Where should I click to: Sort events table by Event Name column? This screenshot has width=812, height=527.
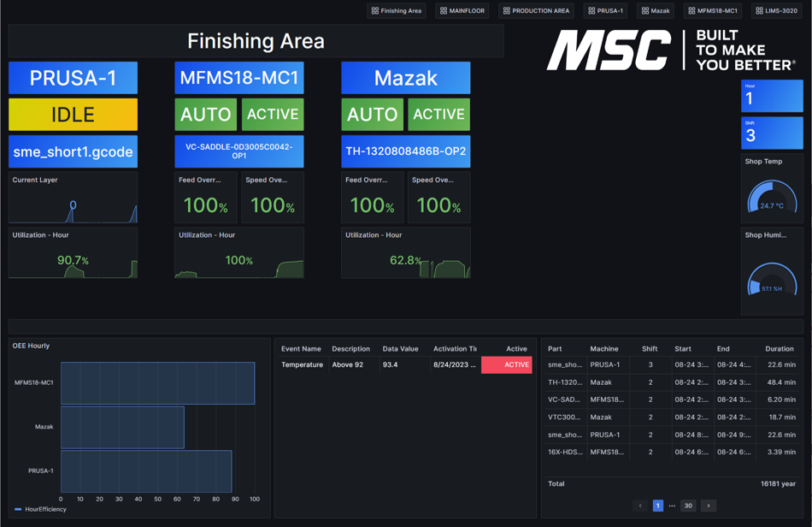301,349
